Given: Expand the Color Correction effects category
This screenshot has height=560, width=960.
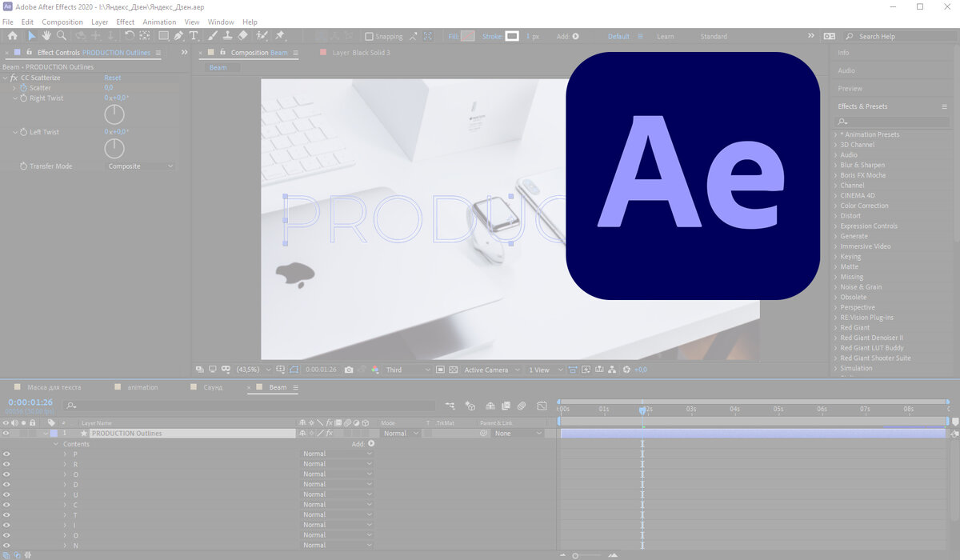Looking at the screenshot, I should click(x=837, y=206).
